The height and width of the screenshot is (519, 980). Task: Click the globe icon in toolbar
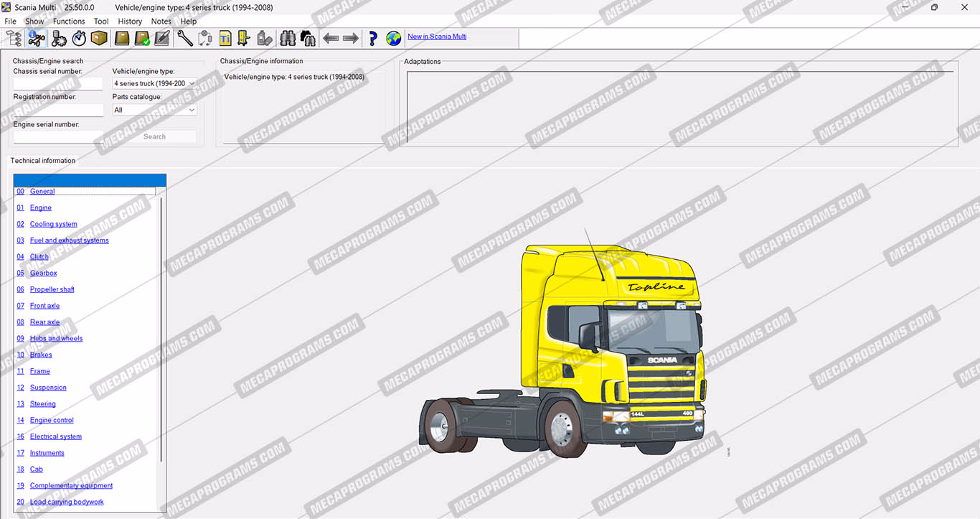[393, 38]
